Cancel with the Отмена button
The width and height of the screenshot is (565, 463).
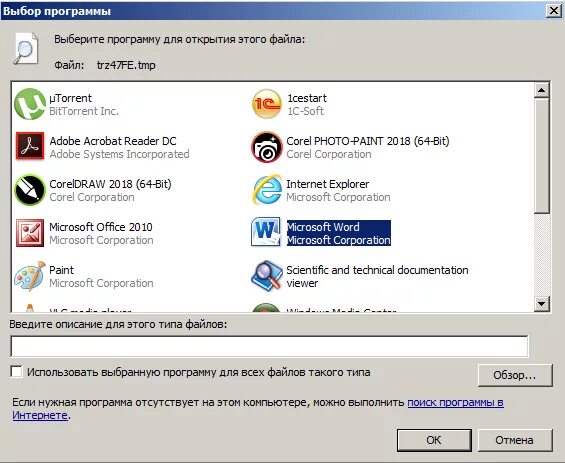pyautogui.click(x=515, y=440)
